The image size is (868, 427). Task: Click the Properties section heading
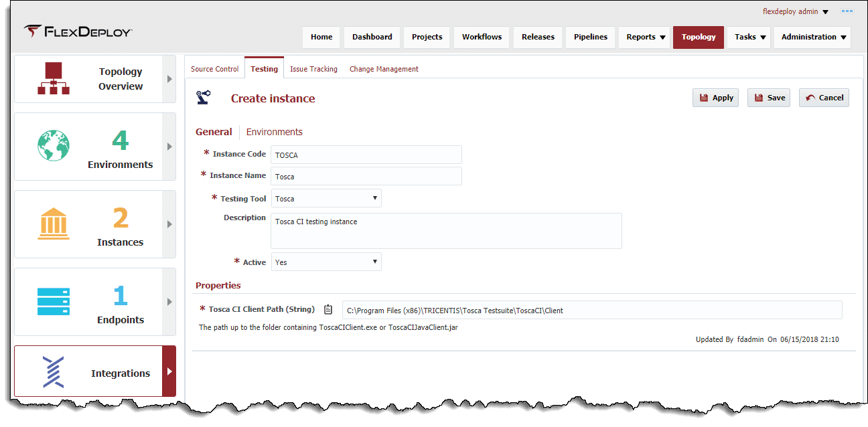coord(218,285)
